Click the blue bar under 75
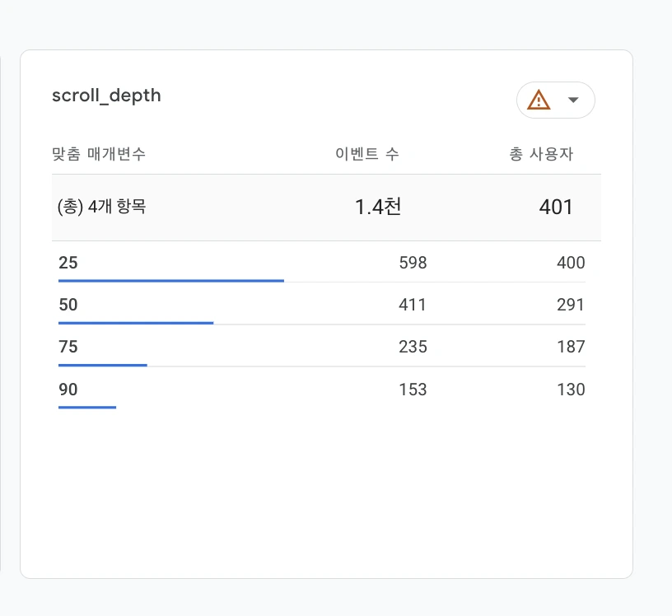 [103, 365]
